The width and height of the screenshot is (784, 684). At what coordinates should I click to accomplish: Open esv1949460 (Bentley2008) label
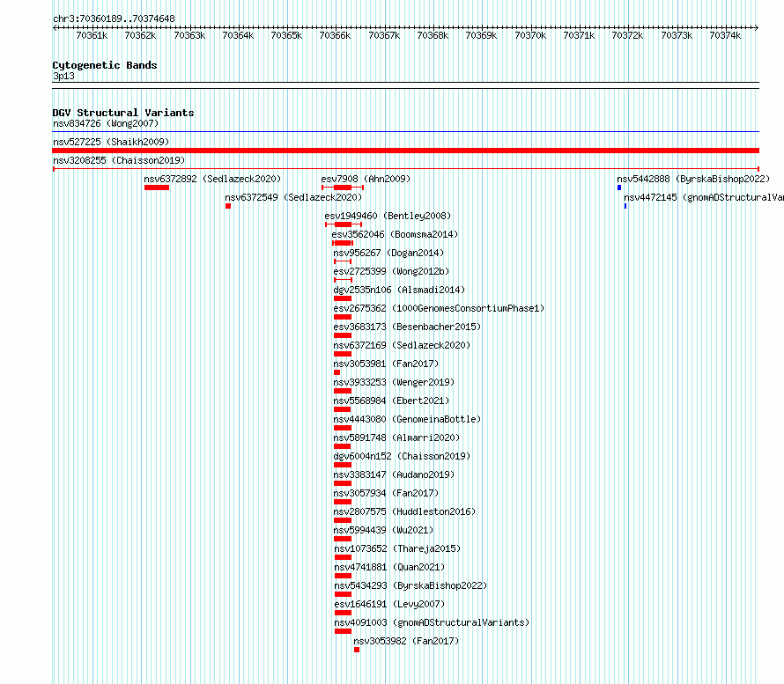[x=388, y=216]
